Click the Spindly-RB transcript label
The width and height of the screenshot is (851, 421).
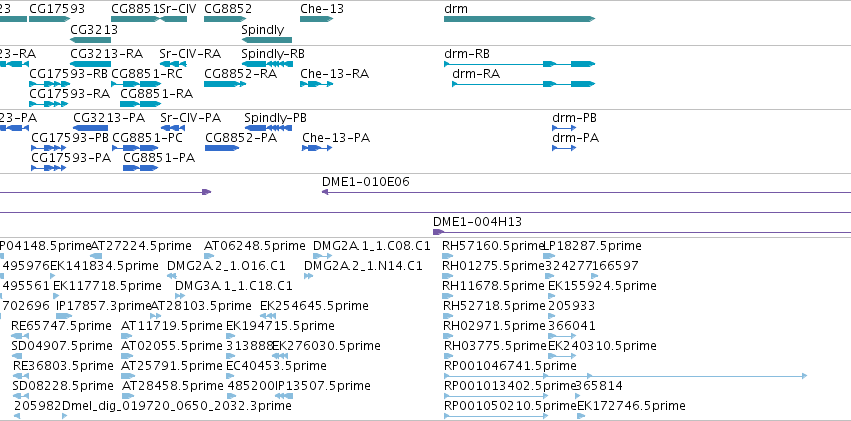click(x=273, y=54)
